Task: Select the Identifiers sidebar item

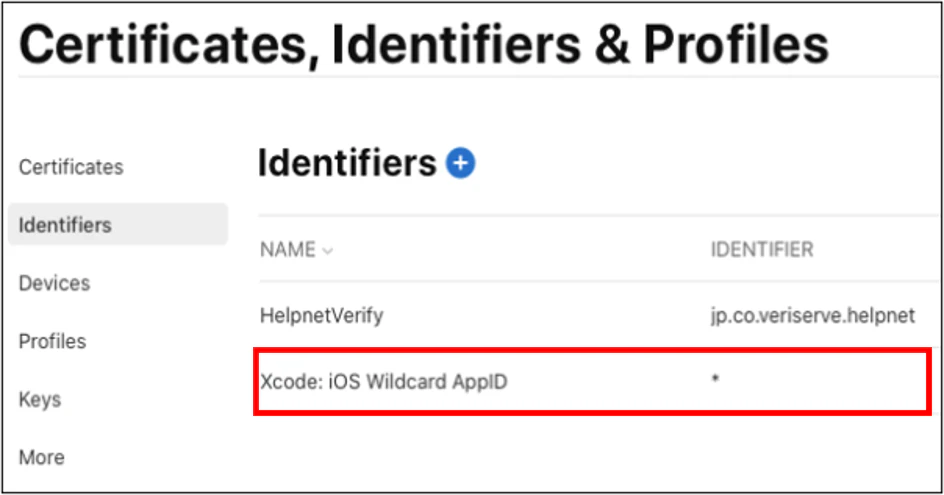Action: (118, 225)
